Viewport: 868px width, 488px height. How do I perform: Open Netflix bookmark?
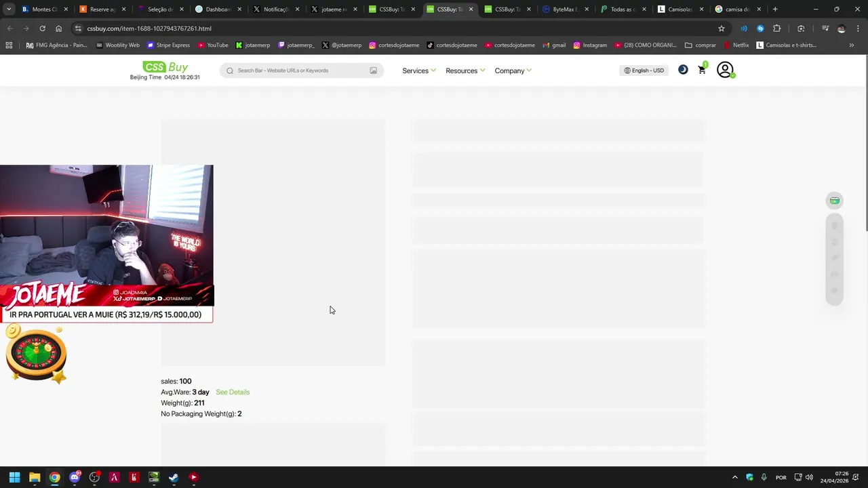click(736, 45)
